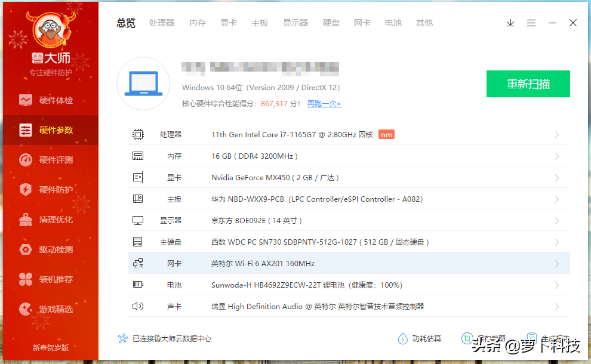Minimize the 鲁大师 window

(552, 23)
